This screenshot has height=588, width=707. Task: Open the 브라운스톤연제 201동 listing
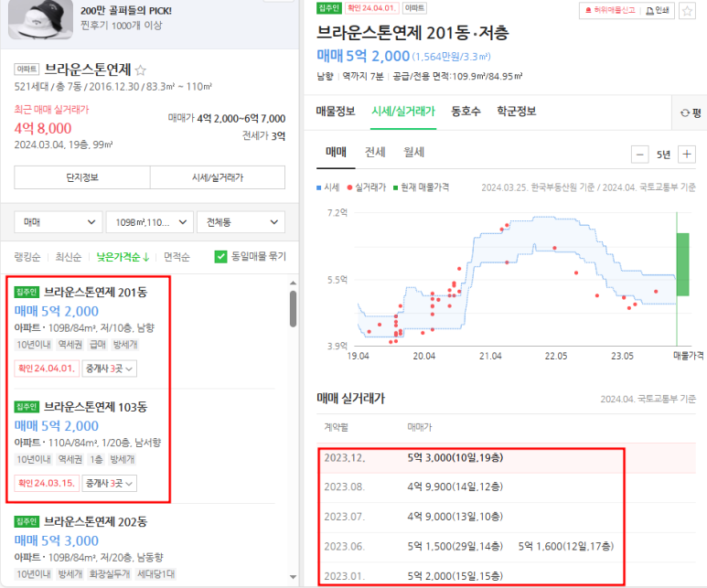pyautogui.click(x=96, y=293)
